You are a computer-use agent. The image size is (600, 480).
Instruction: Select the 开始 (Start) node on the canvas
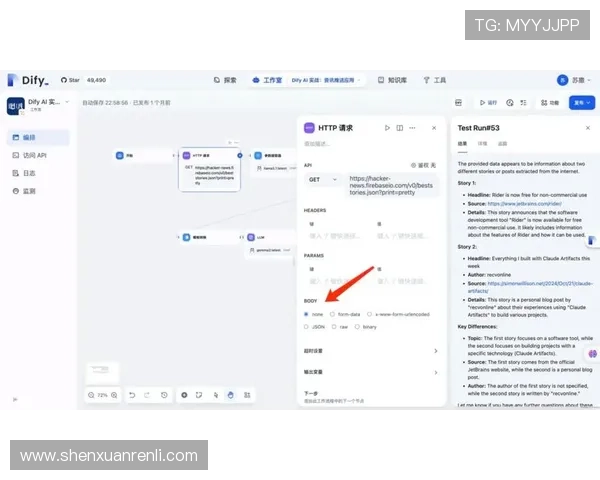point(144,155)
